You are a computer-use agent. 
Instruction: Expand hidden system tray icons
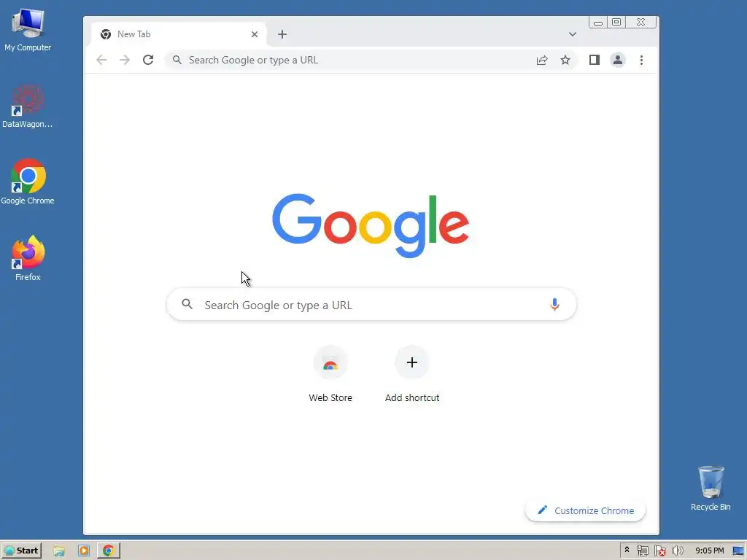(627, 551)
